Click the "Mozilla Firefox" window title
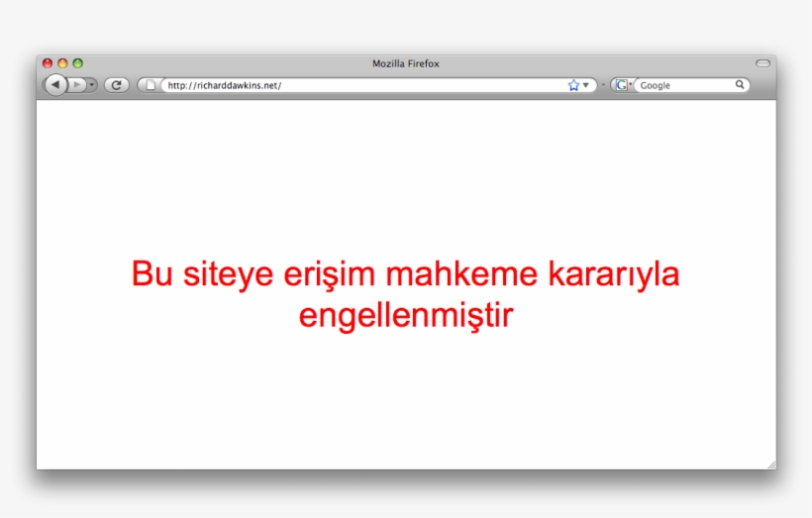Viewport: 812px width, 518px height. pos(405,63)
